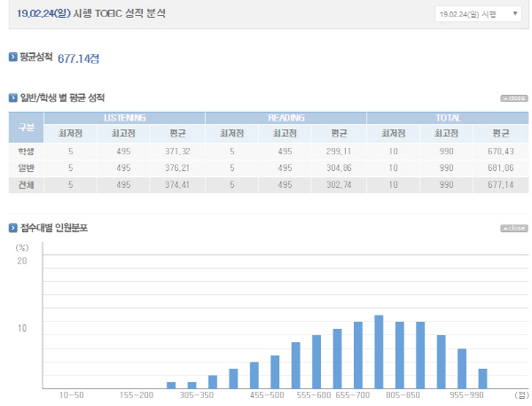
Task: Select the READING column group header
Action: click(286, 118)
